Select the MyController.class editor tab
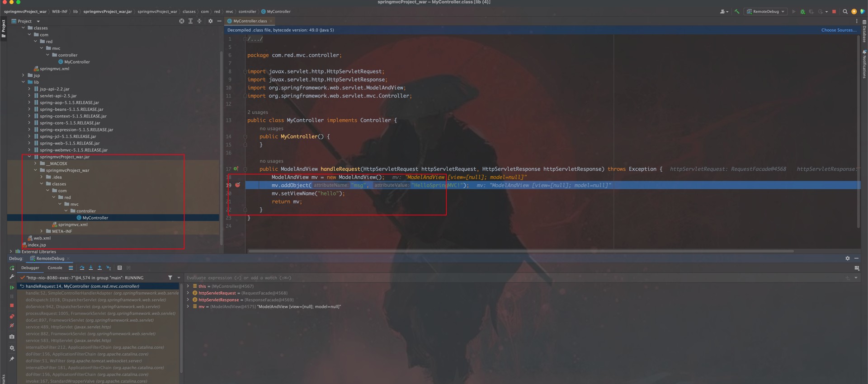 pyautogui.click(x=250, y=21)
